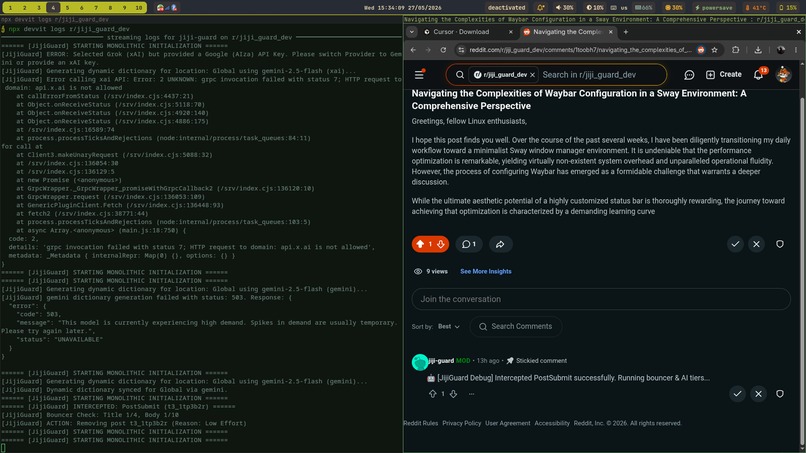806x453 pixels.
Task: Click the Join the conversation comment box
Action: coord(601,299)
